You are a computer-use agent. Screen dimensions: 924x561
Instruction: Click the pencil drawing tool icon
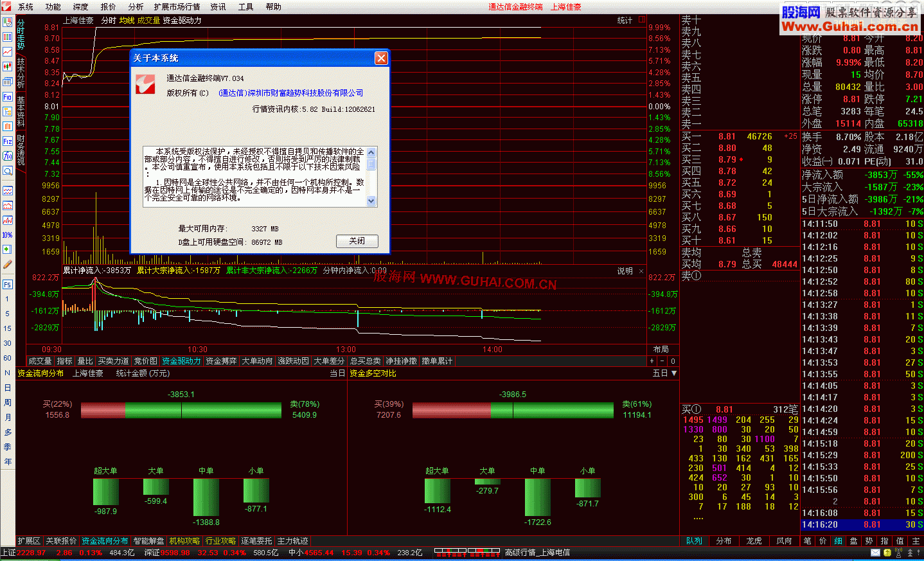pyautogui.click(x=8, y=264)
